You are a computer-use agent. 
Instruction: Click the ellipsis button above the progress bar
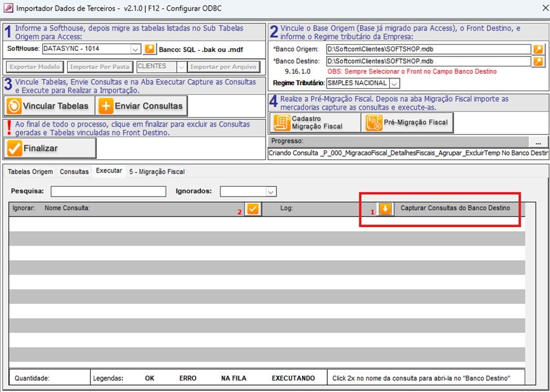[x=537, y=141]
